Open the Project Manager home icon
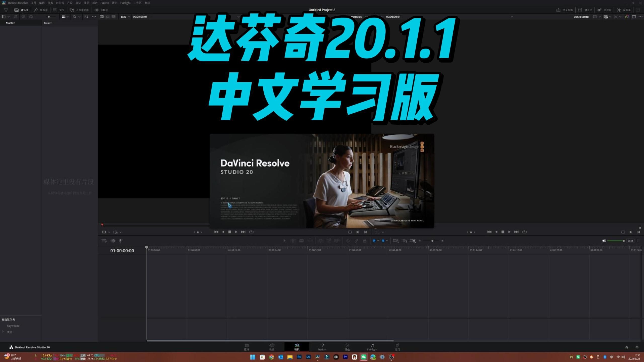Viewport: 644px width, 362px height. (x=627, y=347)
